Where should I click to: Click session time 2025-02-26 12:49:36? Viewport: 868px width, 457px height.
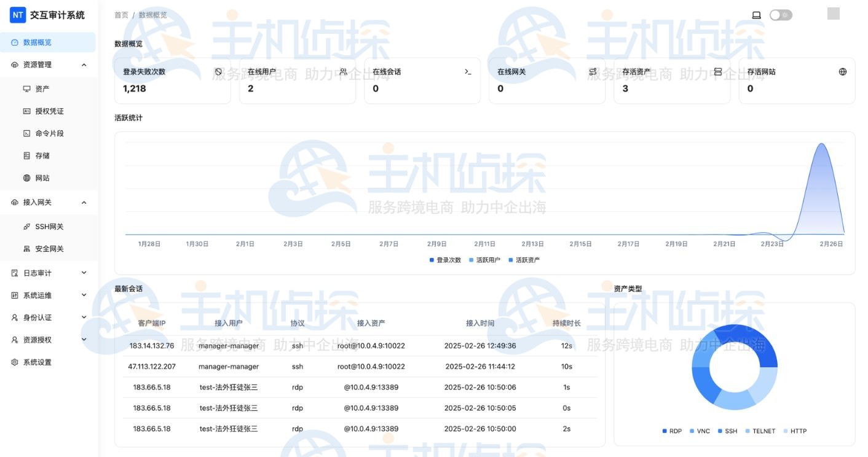pyautogui.click(x=480, y=346)
